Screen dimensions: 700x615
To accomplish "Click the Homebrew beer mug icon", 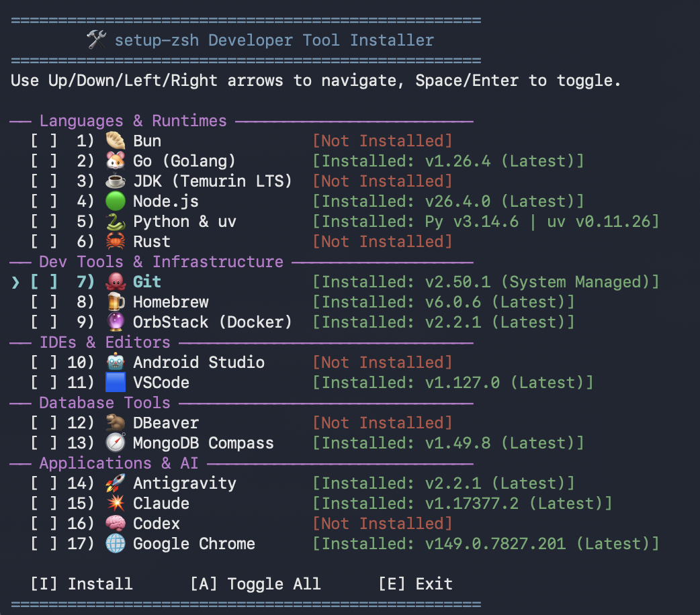I will coord(115,302).
